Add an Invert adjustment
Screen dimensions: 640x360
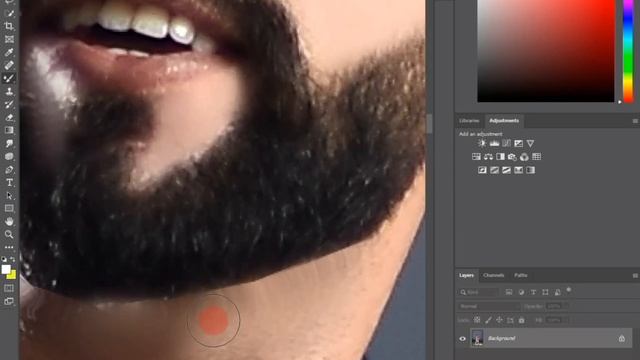pyautogui.click(x=482, y=170)
